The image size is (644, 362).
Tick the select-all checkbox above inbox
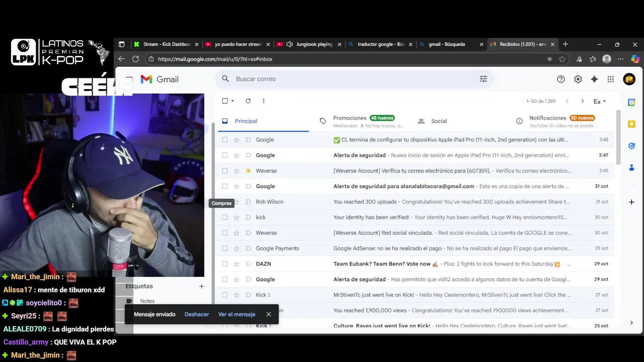pyautogui.click(x=225, y=101)
